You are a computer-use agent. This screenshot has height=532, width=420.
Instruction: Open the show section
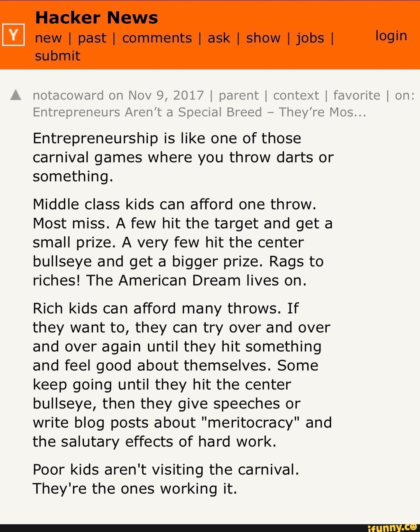coord(263,38)
